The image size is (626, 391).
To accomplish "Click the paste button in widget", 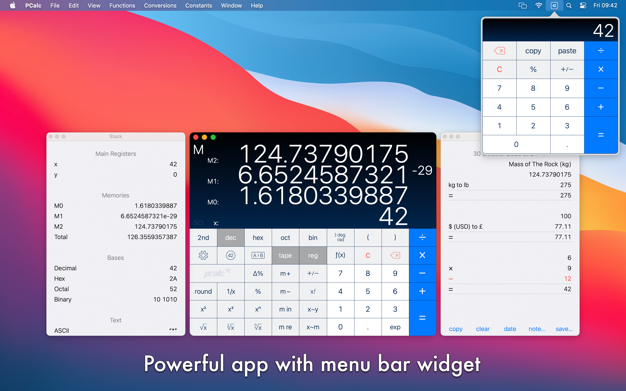I will click(567, 51).
